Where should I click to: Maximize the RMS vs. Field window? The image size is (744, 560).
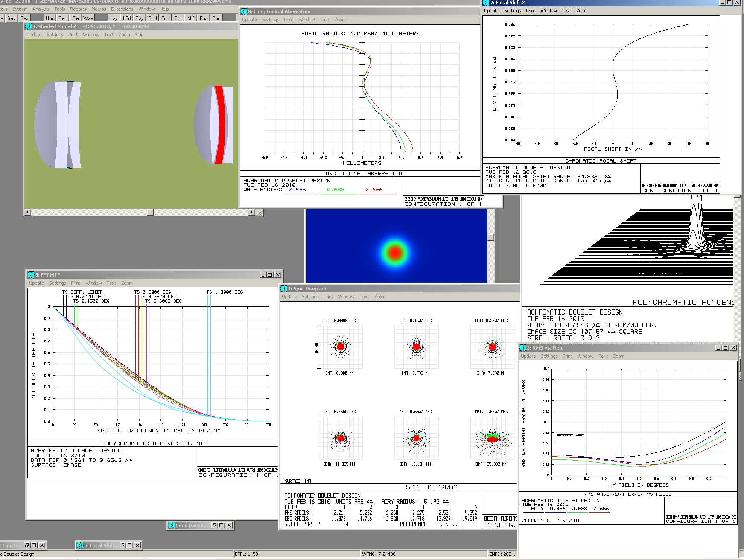click(725, 348)
